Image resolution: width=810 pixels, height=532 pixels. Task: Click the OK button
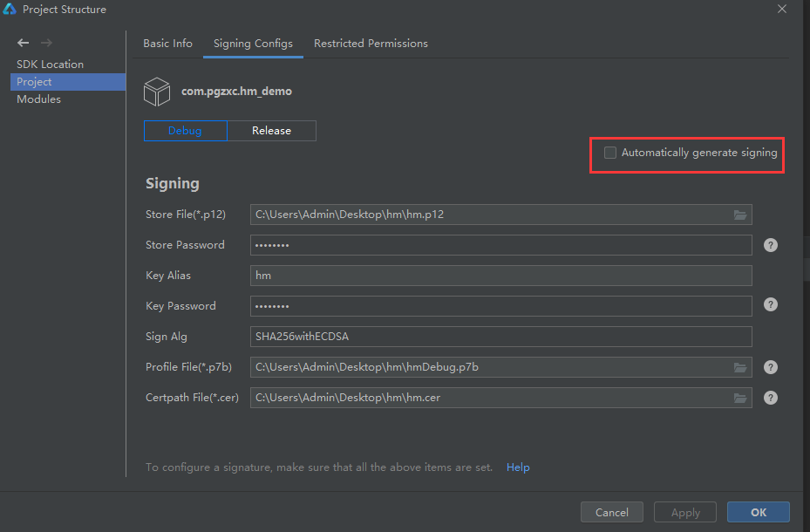tap(758, 512)
